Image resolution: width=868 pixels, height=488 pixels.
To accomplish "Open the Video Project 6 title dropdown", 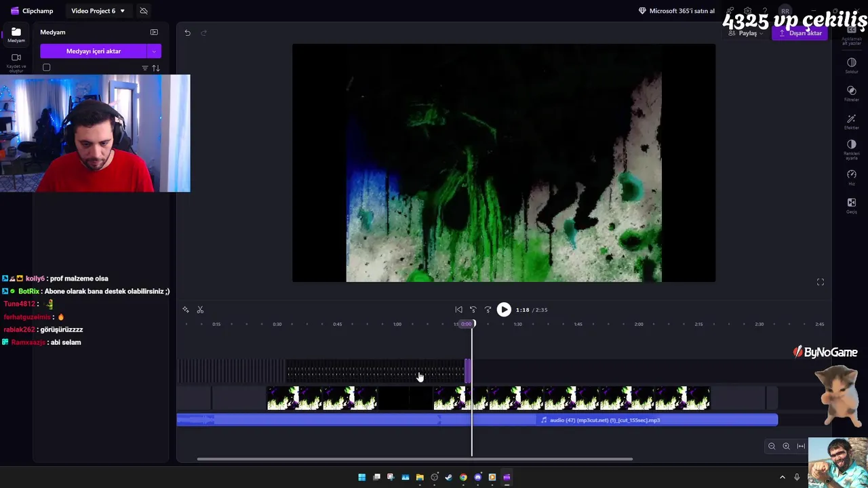I will tap(98, 11).
